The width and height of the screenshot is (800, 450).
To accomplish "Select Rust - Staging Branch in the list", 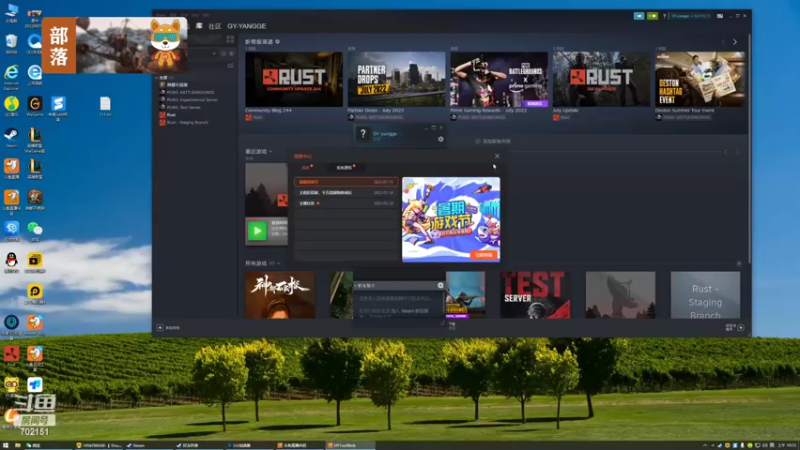I will (187, 122).
